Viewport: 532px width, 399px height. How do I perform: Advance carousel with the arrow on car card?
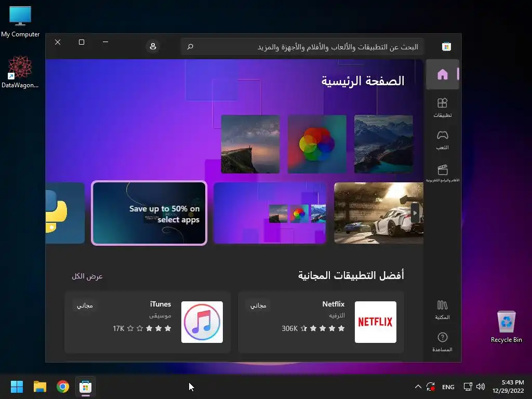(415, 213)
